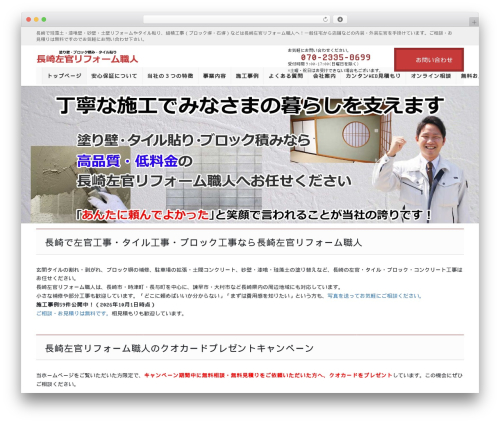
Task: Click the blue 写真を送ってお気軽にご相談ください link
Action: point(374,296)
